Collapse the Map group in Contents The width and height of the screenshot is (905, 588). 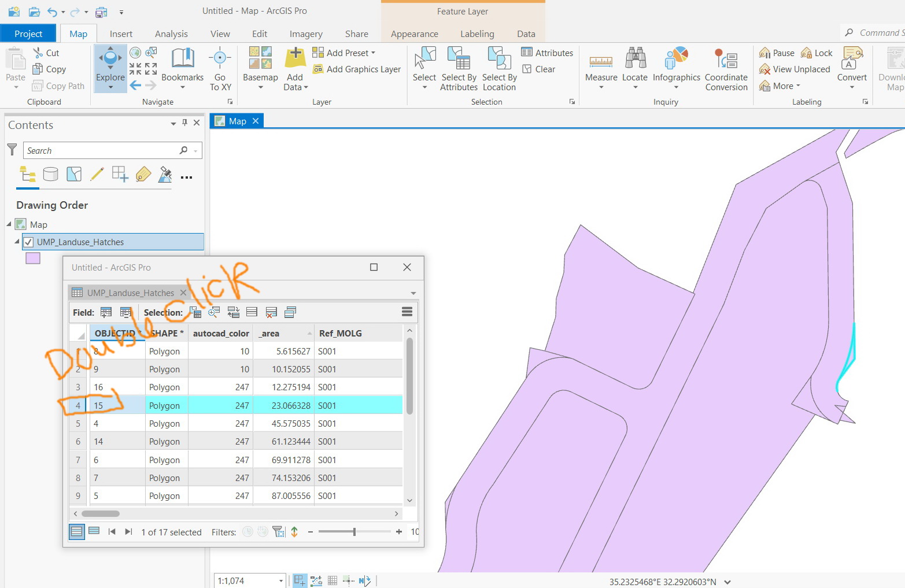pos(8,224)
